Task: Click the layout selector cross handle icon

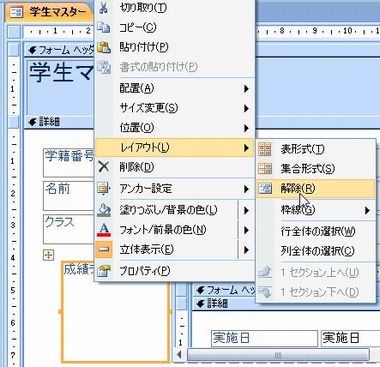Action: point(49,255)
